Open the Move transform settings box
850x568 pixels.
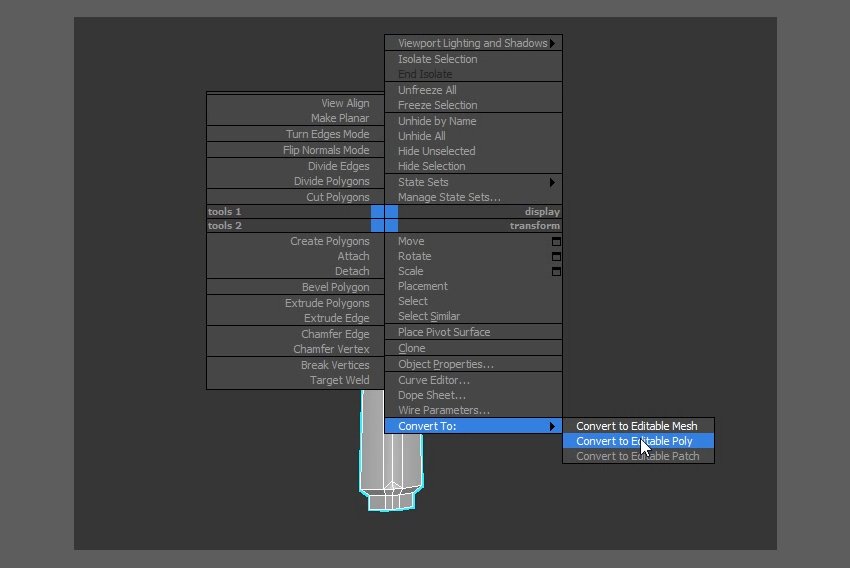point(556,241)
